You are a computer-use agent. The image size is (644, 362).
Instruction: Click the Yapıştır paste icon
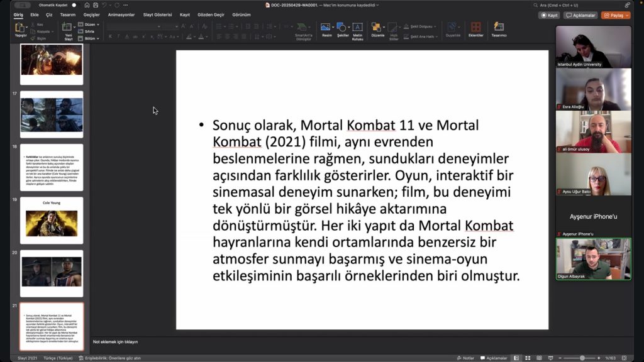19,28
